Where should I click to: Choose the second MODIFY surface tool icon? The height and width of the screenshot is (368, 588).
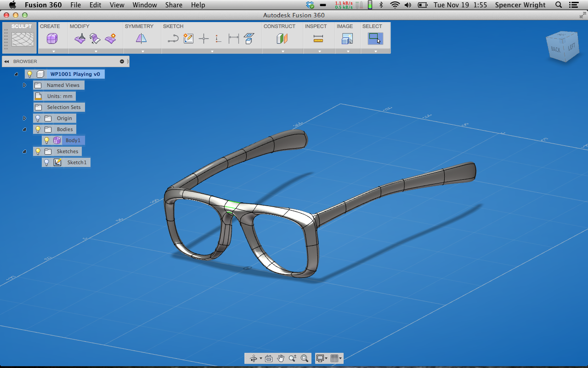pyautogui.click(x=95, y=39)
